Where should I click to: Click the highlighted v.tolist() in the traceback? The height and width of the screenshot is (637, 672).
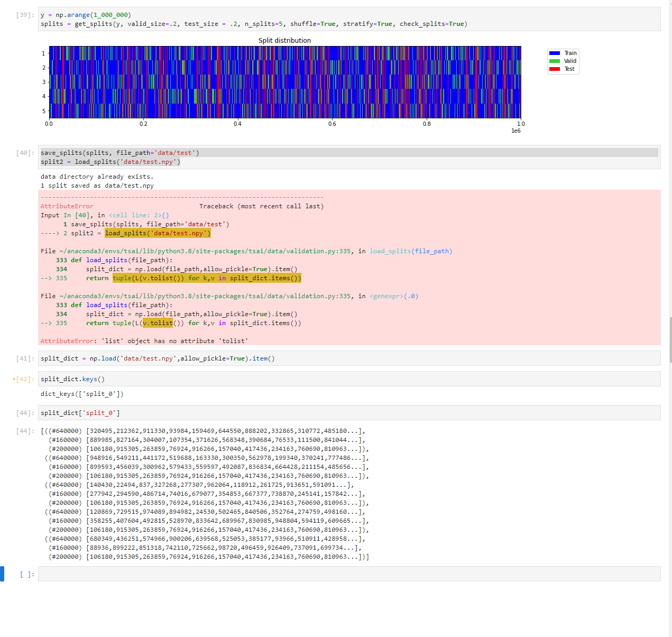click(x=158, y=322)
